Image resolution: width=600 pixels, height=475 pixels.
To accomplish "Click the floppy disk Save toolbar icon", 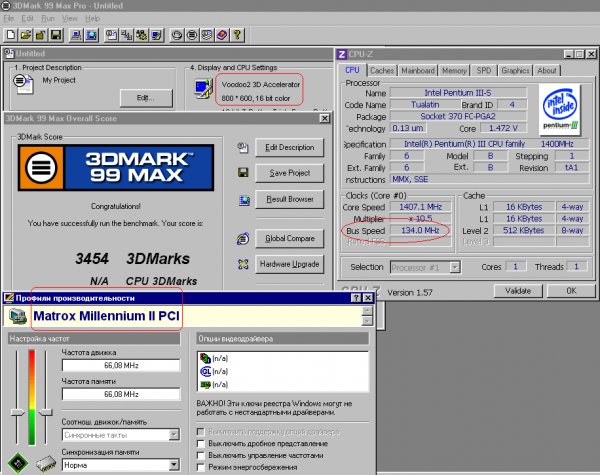I will pos(56,35).
